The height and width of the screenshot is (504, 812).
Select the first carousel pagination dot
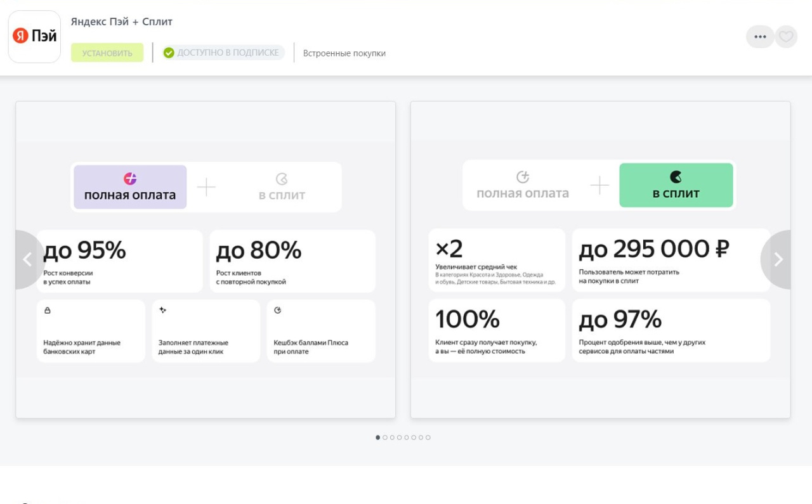pyautogui.click(x=378, y=437)
